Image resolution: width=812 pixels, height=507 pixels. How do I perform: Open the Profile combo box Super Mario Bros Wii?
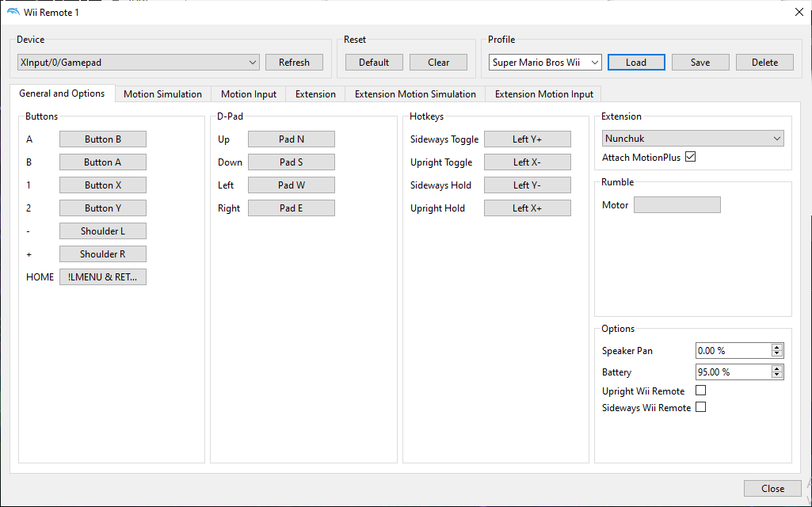[x=545, y=62]
